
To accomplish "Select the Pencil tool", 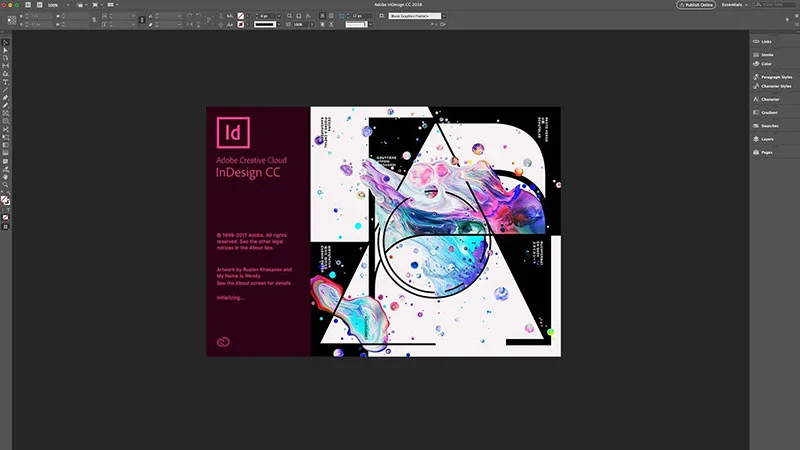I will pyautogui.click(x=6, y=105).
